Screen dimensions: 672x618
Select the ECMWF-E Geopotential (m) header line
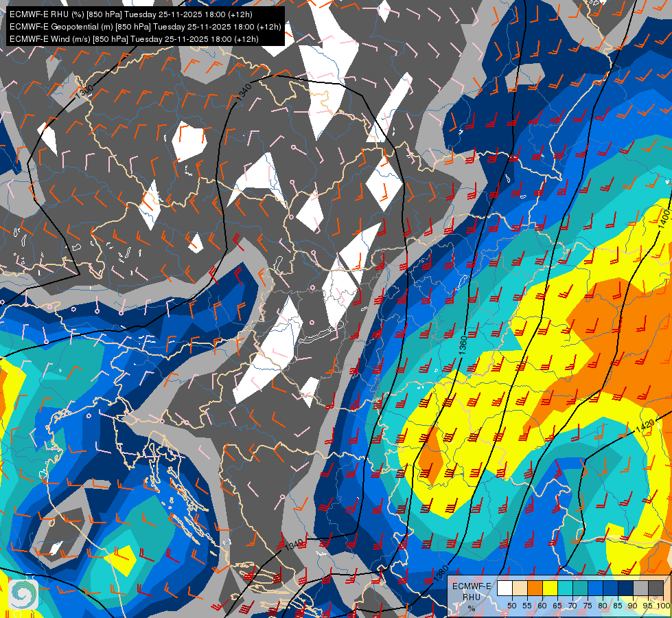coord(146,27)
